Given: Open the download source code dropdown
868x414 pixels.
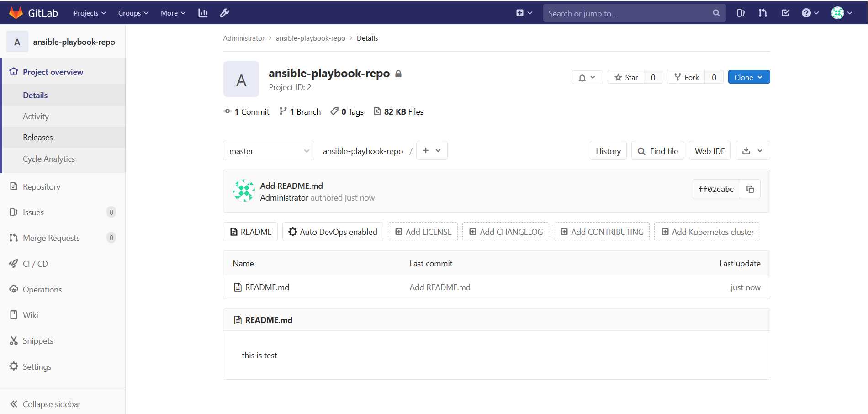Looking at the screenshot, I should tap(752, 151).
